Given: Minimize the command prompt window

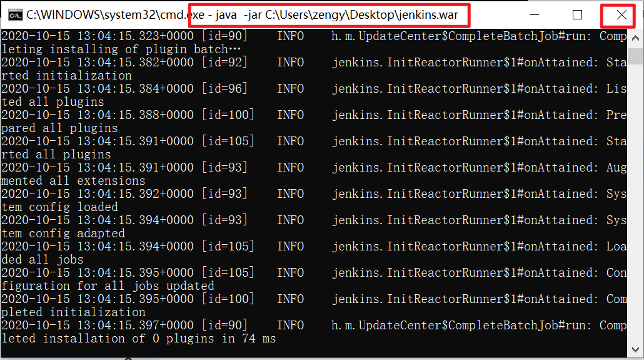Looking at the screenshot, I should [534, 15].
